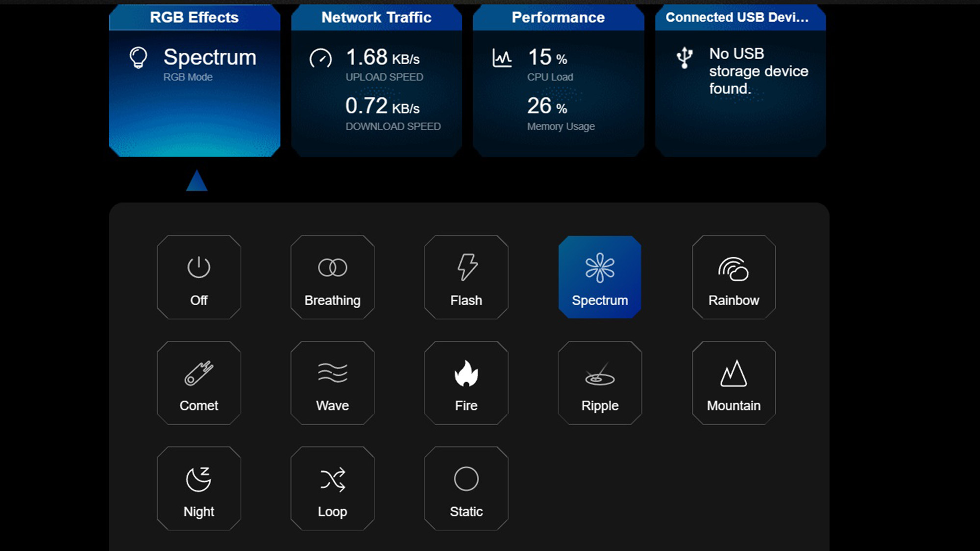Select the Breathing RGB effect
980x551 pixels.
point(332,277)
